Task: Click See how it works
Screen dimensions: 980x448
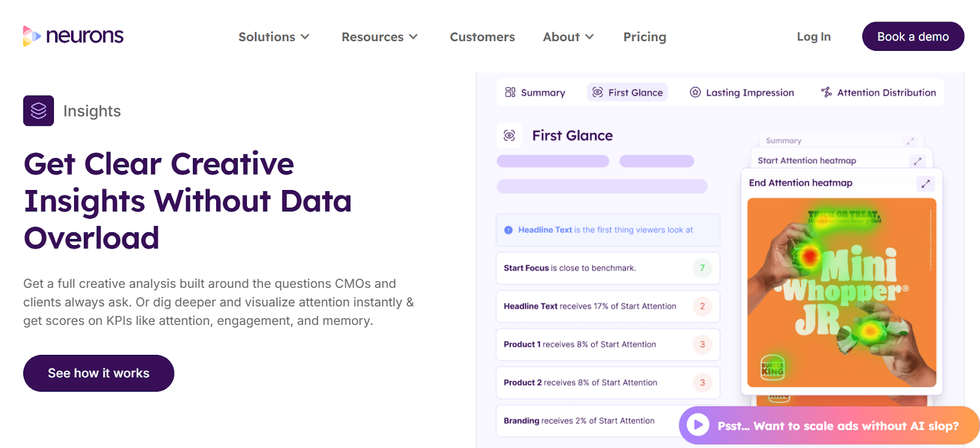Action: [x=98, y=373]
